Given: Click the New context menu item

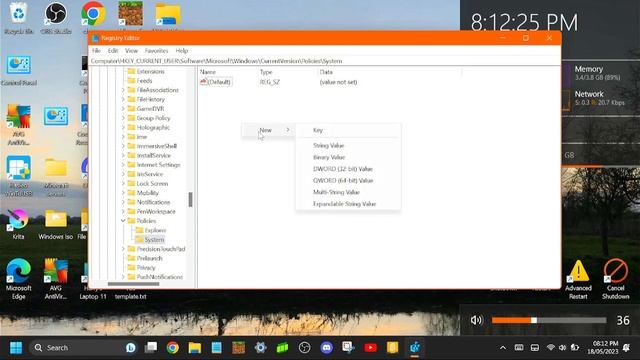Looking at the screenshot, I should (268, 130).
